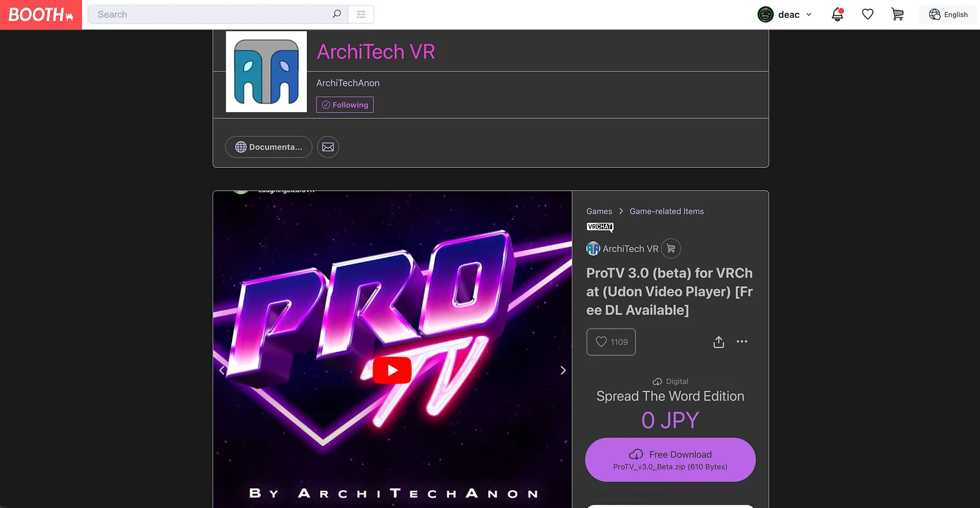Open Game-related Items breadcrumb

pos(666,211)
